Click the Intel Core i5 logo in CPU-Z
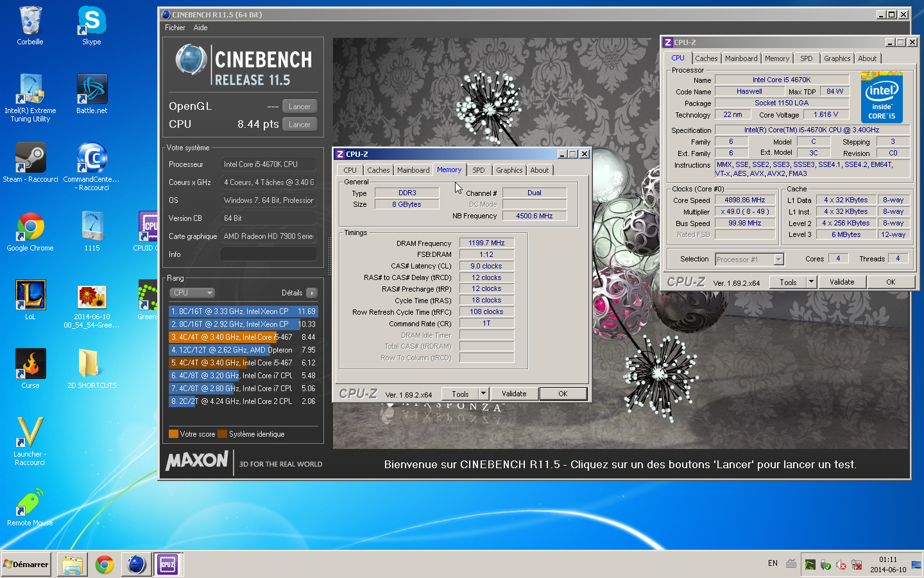 pyautogui.click(x=882, y=98)
